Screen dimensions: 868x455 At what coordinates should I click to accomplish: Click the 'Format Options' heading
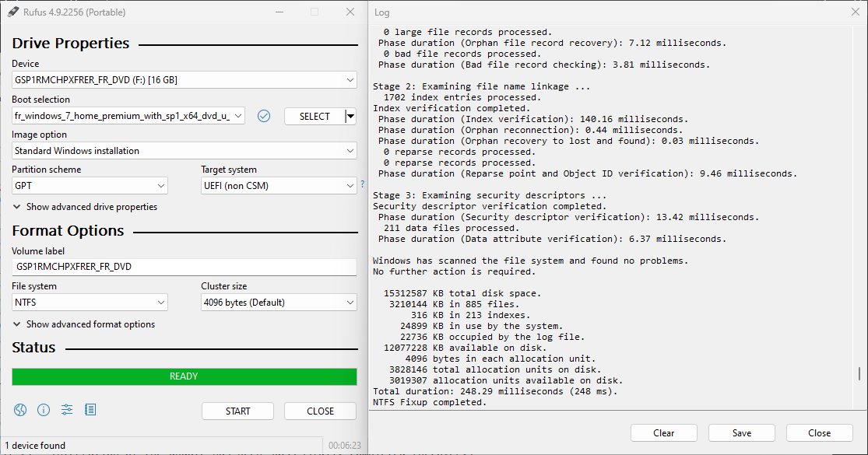(x=68, y=231)
